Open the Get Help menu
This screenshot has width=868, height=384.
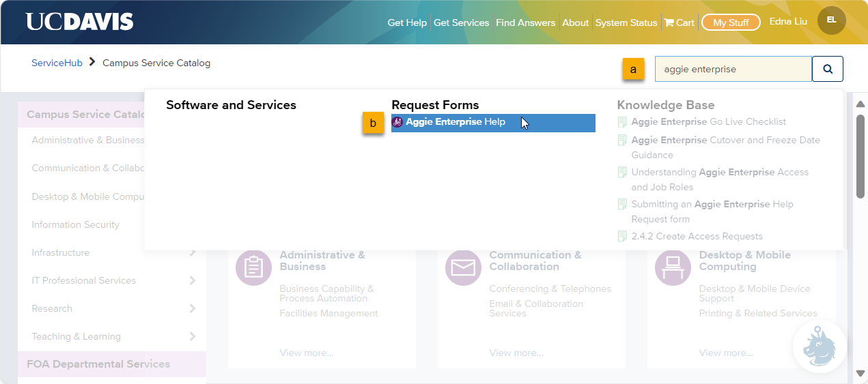tap(407, 23)
